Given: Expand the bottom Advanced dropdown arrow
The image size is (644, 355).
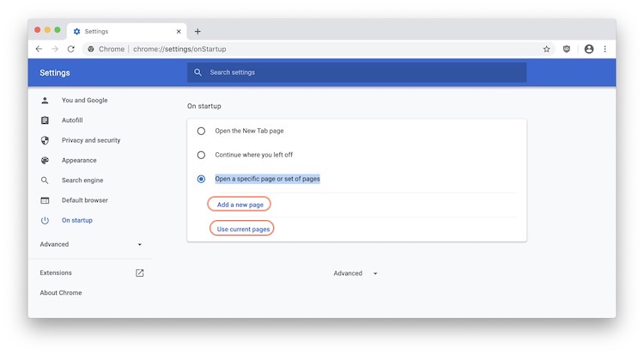Looking at the screenshot, I should (375, 273).
